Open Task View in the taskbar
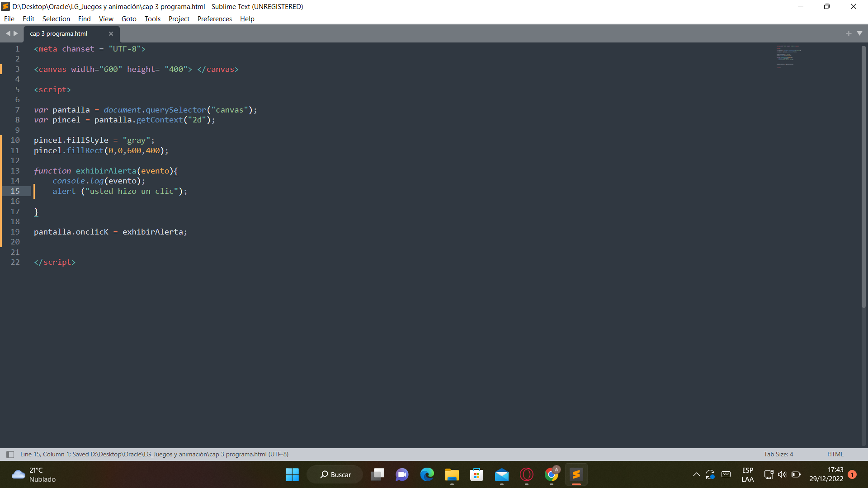868x488 pixels. [x=377, y=474]
